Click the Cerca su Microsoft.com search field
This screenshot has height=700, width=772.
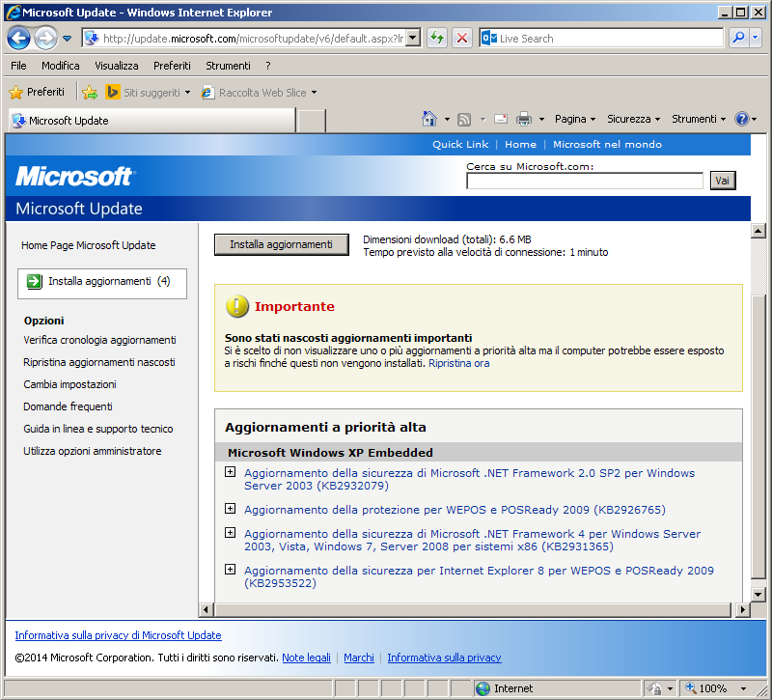coord(585,181)
